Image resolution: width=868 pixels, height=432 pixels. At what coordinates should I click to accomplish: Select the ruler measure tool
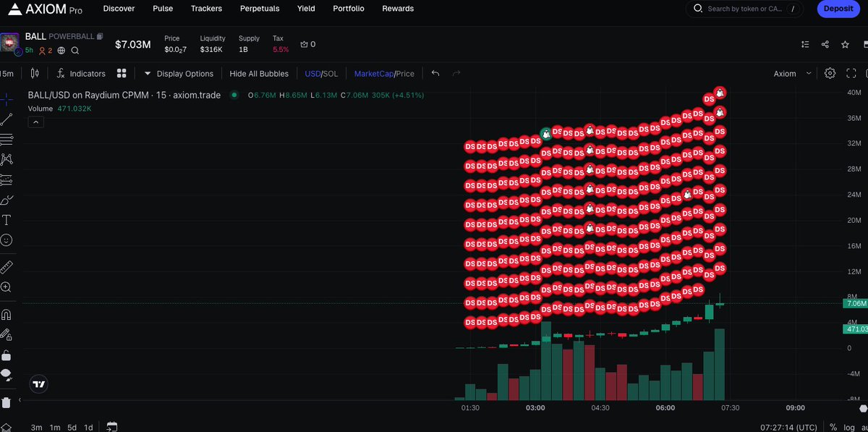coord(7,266)
